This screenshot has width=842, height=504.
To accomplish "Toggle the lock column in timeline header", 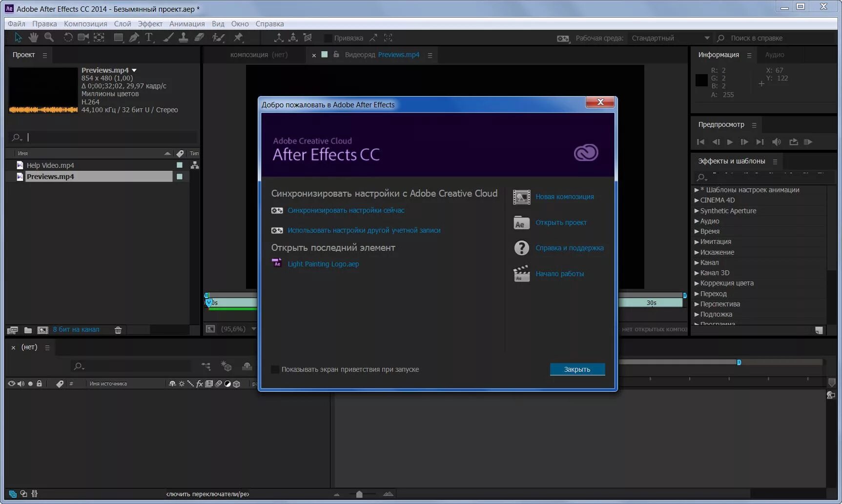I will coord(40,383).
